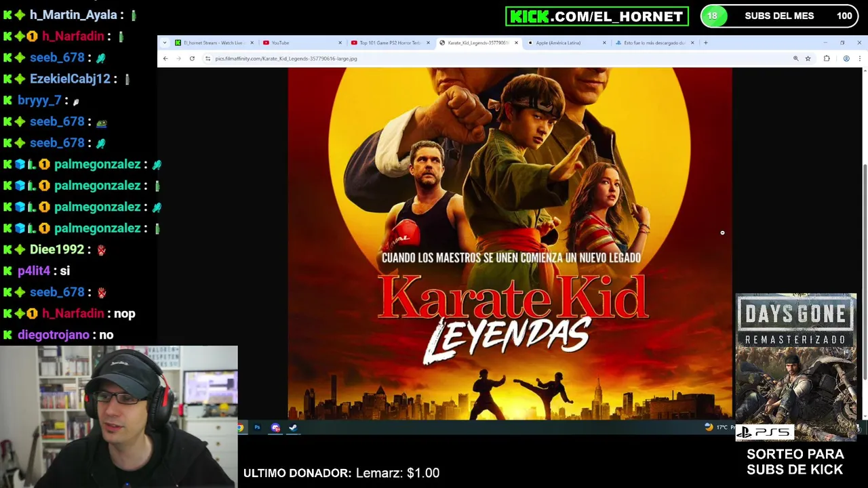Open the El_hornet Stream browser tab

[214, 43]
